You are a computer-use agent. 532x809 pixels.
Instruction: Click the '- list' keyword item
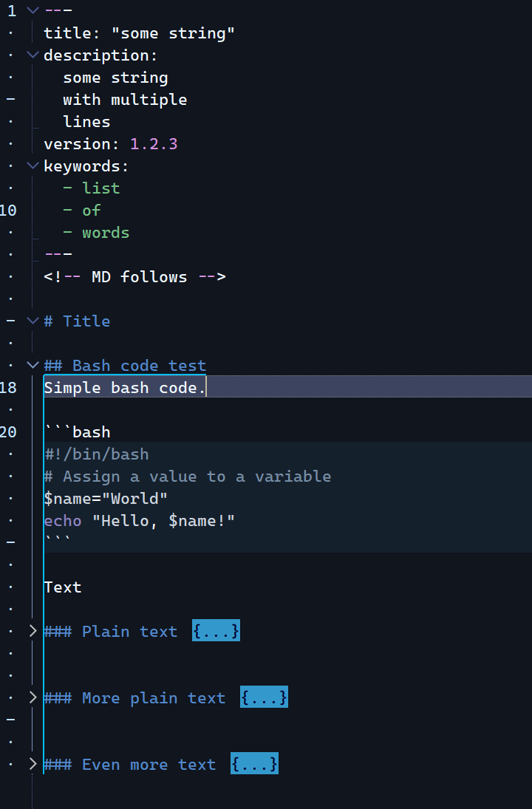pos(92,188)
